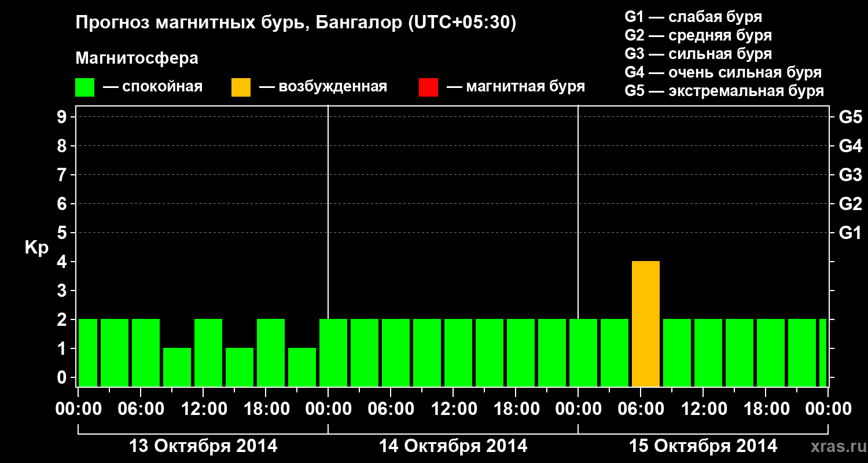The height and width of the screenshot is (463, 868).
Task: Click the 'G5 — экстремальная буря' legend line
Action: click(x=724, y=91)
